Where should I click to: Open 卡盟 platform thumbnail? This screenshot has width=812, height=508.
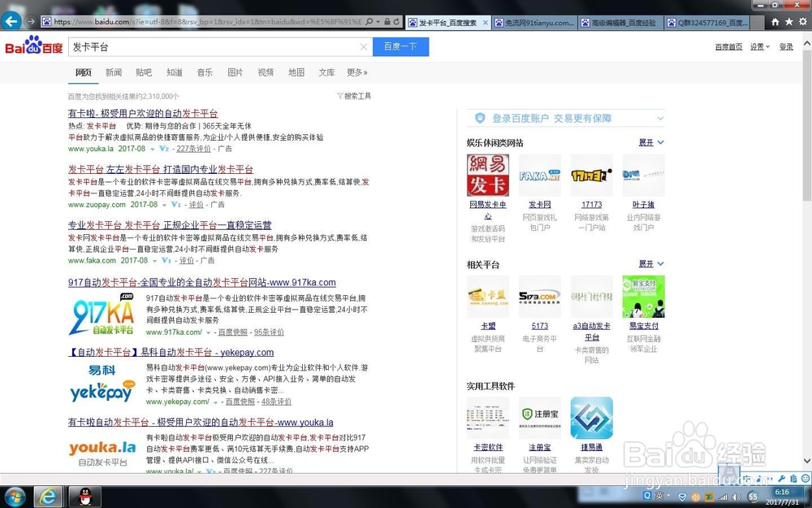488,297
